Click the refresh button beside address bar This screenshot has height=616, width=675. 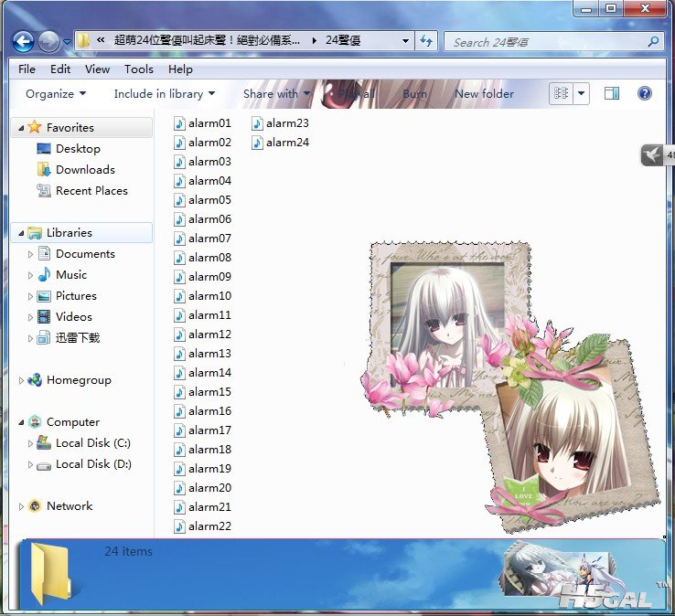click(x=426, y=41)
